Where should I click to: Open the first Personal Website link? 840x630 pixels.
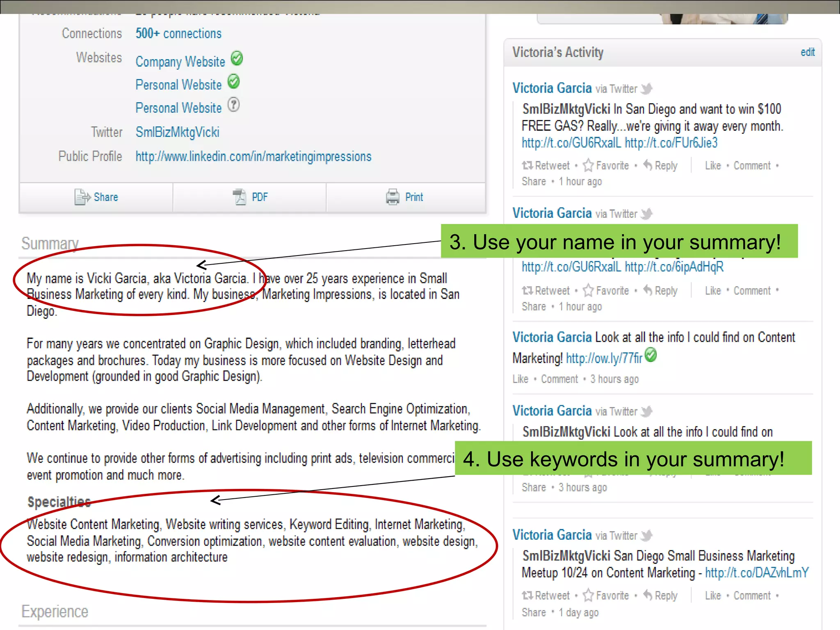(178, 84)
